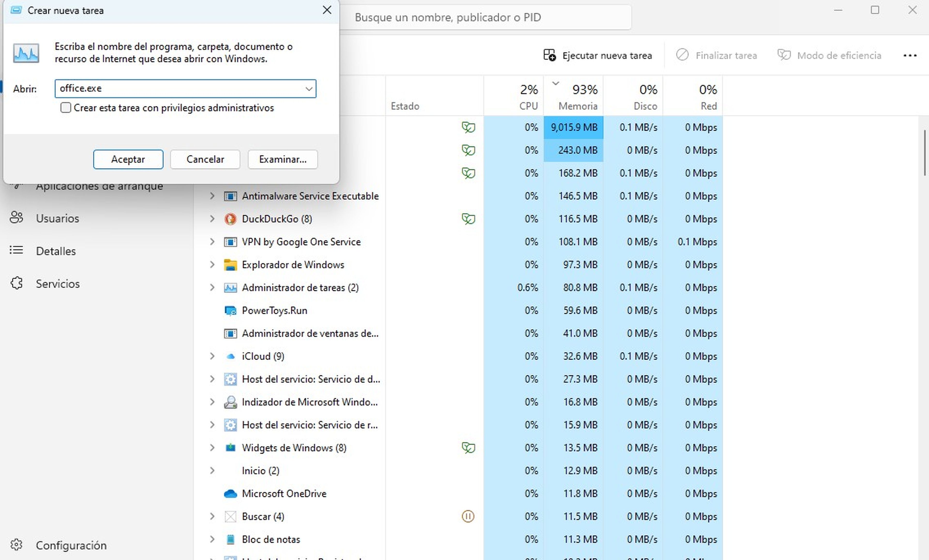Click the Host del servicio: Servicio de d... gear icon
Viewport: 929px width, 560px height.
point(230,379)
